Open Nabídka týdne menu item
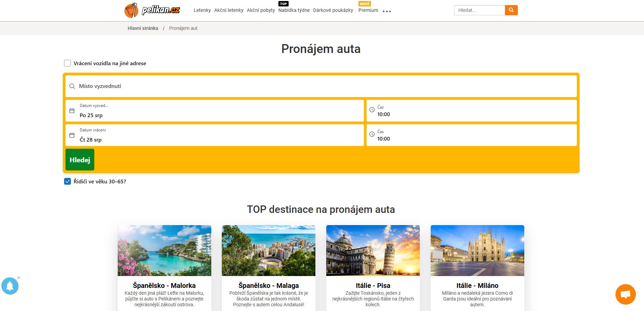This screenshot has width=644, height=311. point(294,10)
